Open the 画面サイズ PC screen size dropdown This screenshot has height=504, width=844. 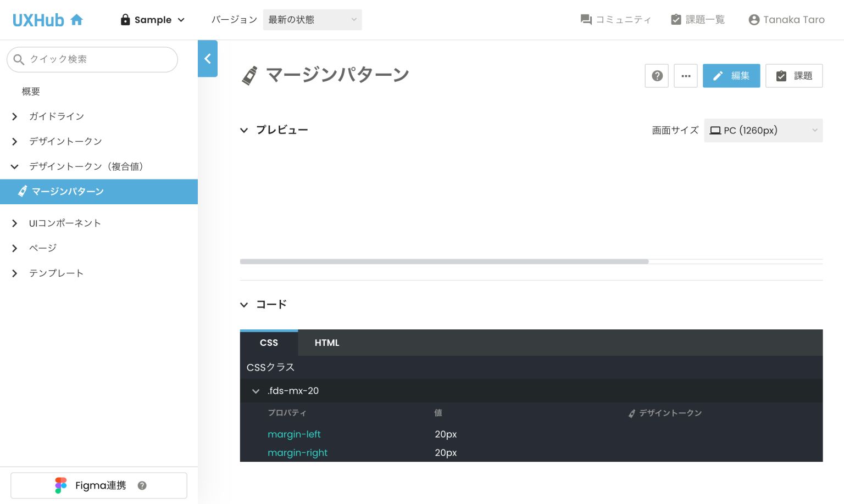click(x=763, y=130)
